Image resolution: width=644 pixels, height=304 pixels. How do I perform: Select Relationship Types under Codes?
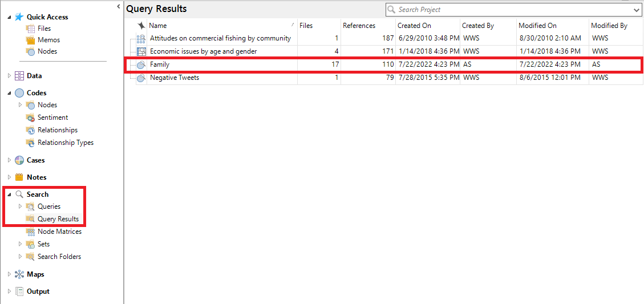[66, 143]
